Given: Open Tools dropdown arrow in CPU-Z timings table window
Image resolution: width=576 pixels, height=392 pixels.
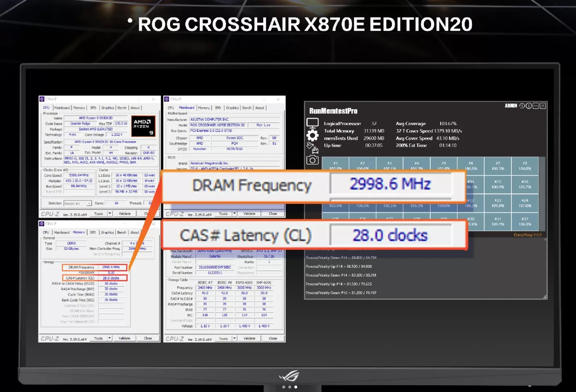Looking at the screenshot, I should click(x=234, y=339).
